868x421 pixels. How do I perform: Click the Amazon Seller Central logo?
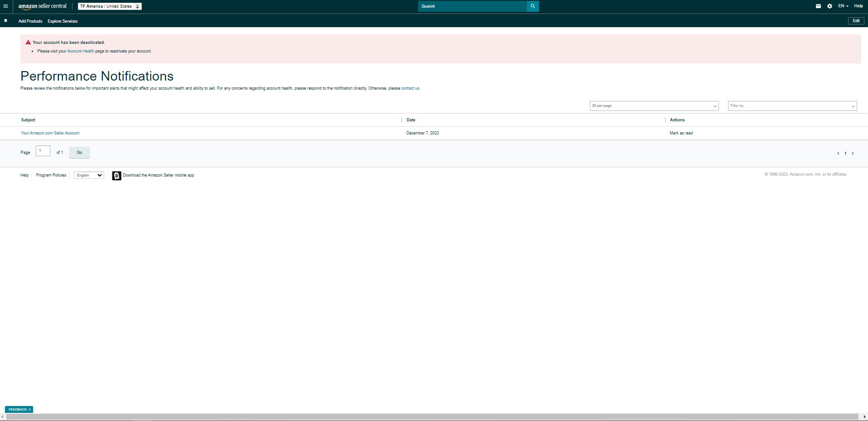43,6
